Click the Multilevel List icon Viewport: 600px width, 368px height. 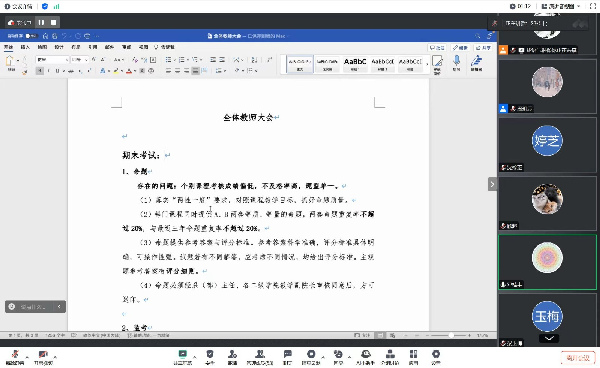195,60
